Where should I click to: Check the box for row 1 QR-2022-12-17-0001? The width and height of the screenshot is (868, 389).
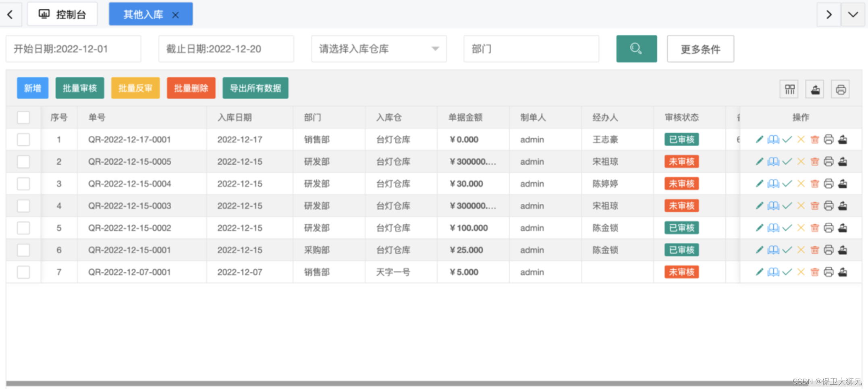[23, 139]
